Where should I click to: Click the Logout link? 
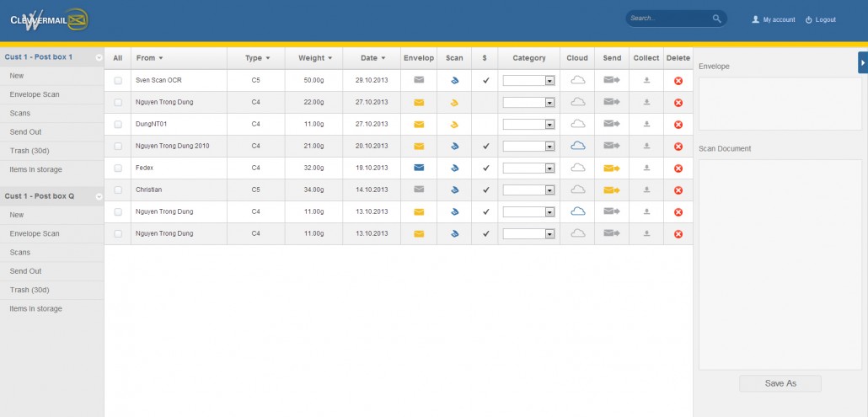821,19
